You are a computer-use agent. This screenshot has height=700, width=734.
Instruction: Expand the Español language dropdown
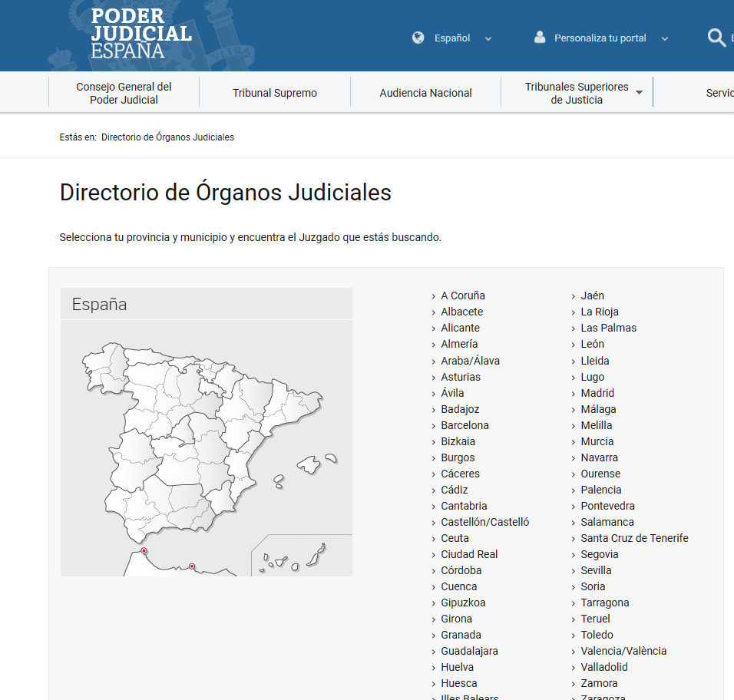[488, 39]
